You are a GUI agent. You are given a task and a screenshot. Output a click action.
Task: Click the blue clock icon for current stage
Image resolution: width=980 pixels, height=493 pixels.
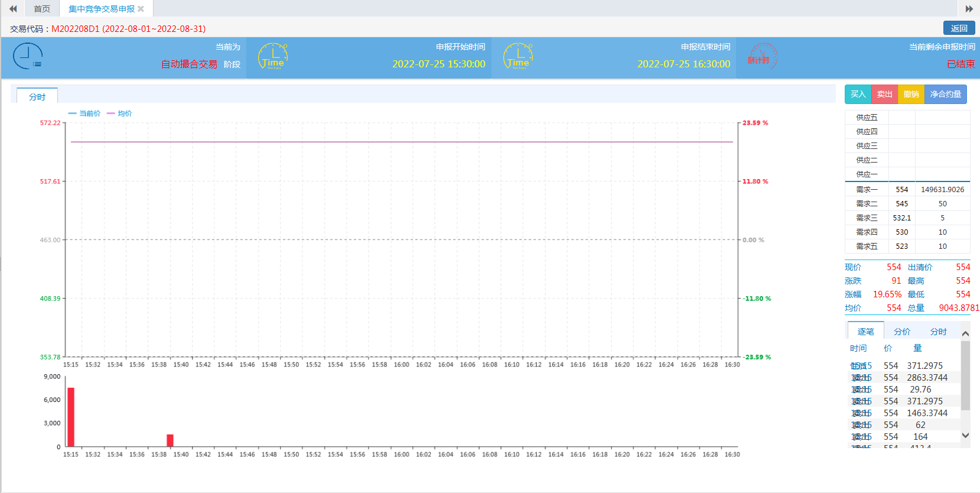coord(28,57)
